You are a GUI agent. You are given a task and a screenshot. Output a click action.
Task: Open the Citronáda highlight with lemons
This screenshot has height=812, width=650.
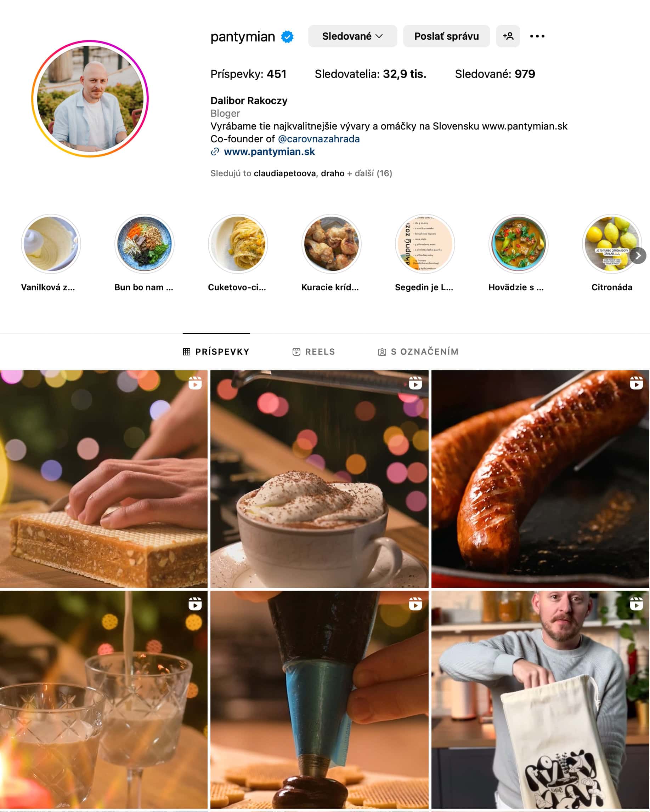coord(611,244)
